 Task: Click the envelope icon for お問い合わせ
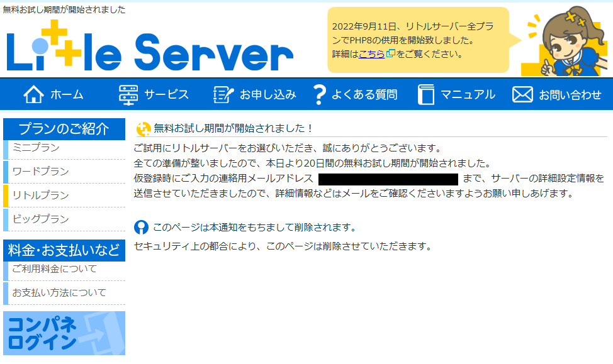click(x=522, y=94)
